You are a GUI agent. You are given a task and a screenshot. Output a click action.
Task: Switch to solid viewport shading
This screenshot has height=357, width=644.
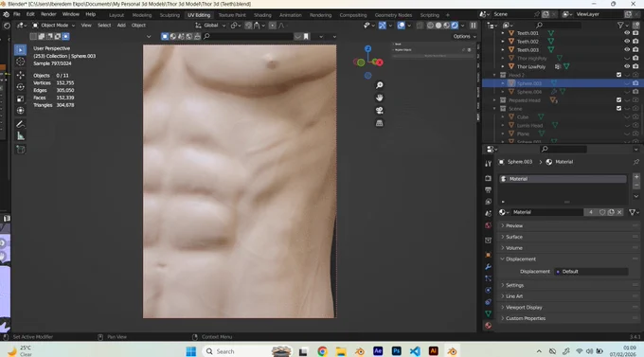[438, 26]
